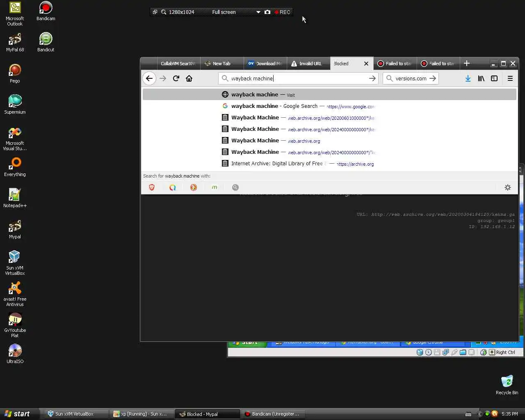Open Bandicut desktop shortcut
This screenshot has height=420, width=525.
pyautogui.click(x=46, y=42)
